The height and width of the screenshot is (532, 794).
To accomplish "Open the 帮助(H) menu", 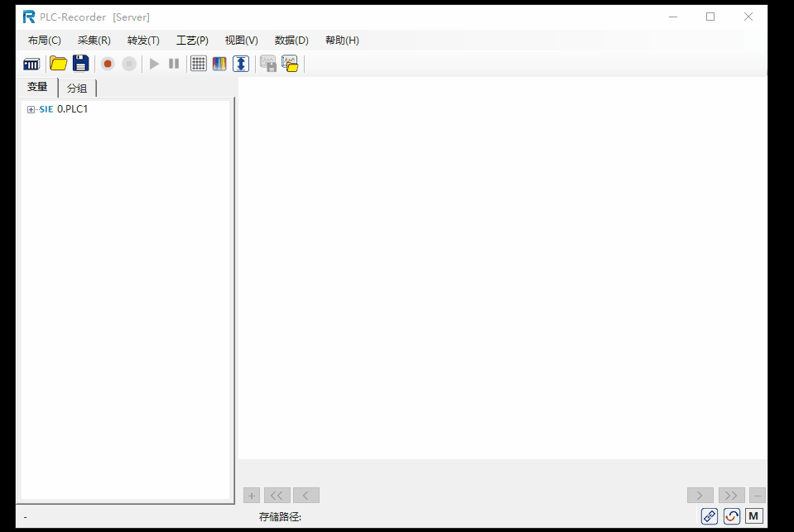I will click(342, 41).
